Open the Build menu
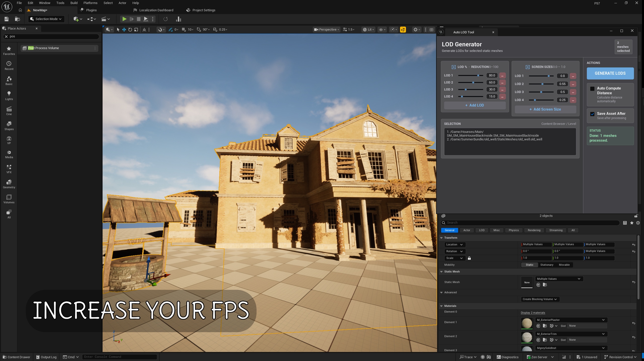Image resolution: width=644 pixels, height=361 pixels. coord(74,3)
